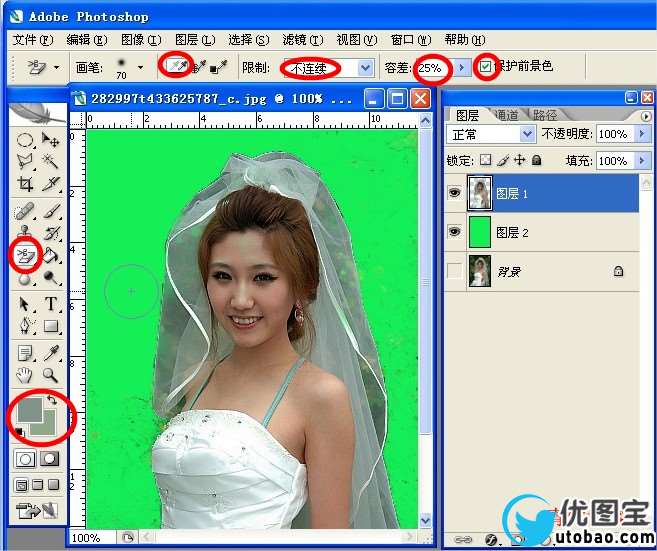Open the 滤镜 menu
The height and width of the screenshot is (551, 657).
pyautogui.click(x=303, y=40)
